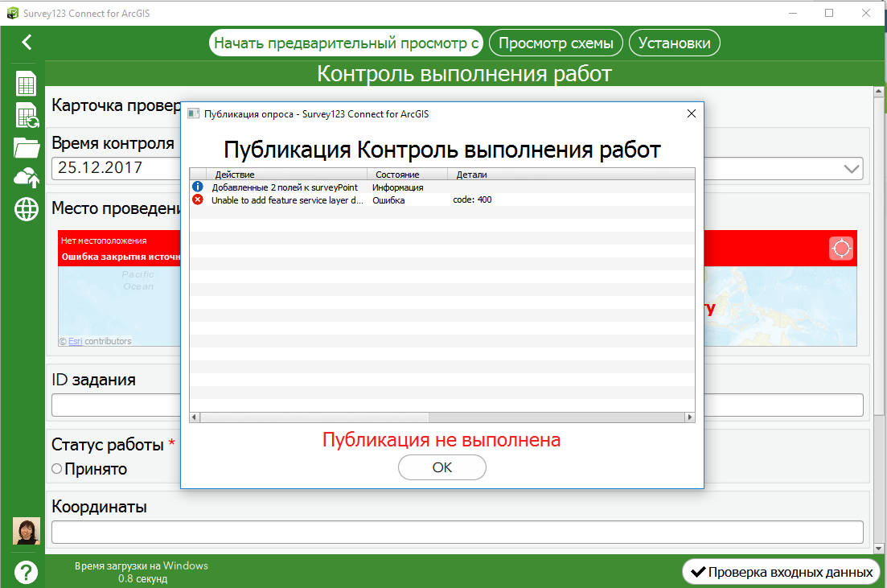The height and width of the screenshot is (588, 887).
Task: Click the Survey123 app icon in title bar
Action: point(12,13)
